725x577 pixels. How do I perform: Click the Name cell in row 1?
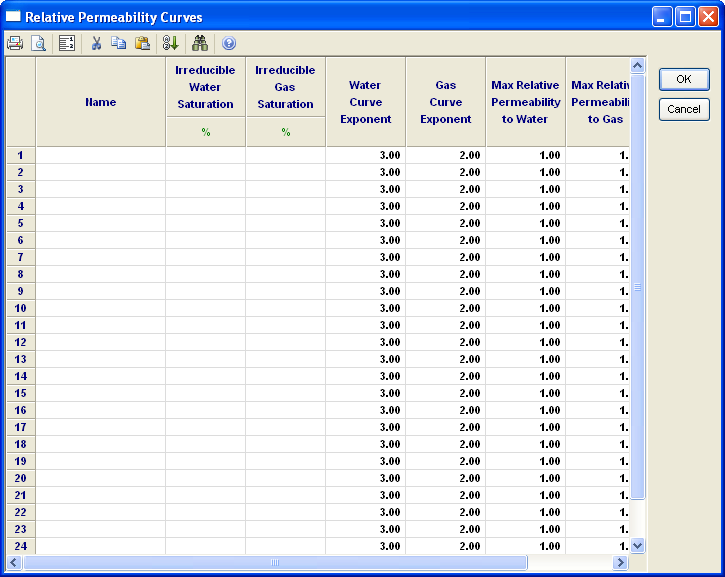101,155
